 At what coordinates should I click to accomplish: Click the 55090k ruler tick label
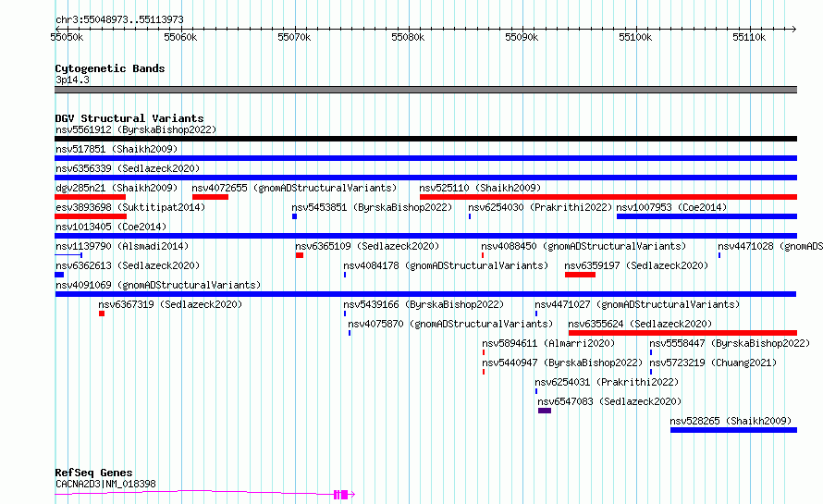[522, 37]
